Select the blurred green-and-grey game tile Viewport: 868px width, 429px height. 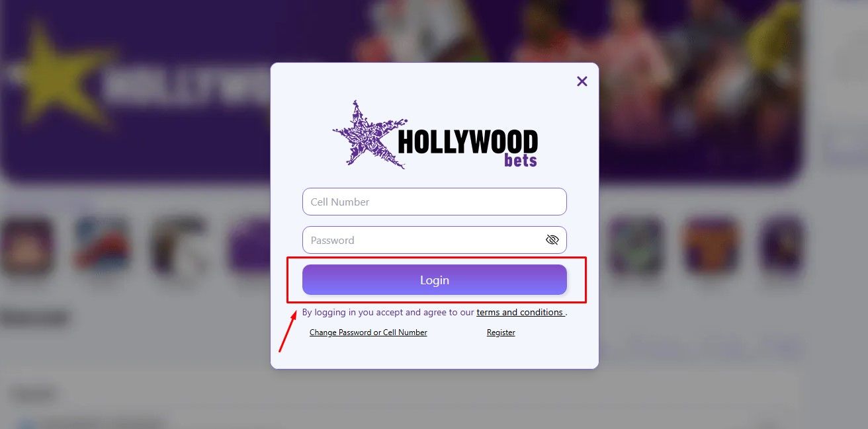pyautogui.click(x=635, y=246)
